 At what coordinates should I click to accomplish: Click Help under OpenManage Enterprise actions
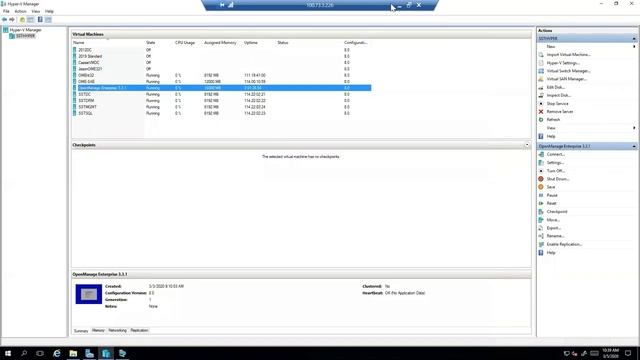pos(551,253)
